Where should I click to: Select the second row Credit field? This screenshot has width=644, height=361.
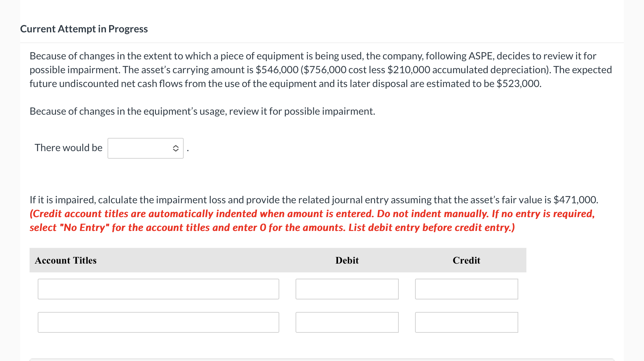coord(466,322)
